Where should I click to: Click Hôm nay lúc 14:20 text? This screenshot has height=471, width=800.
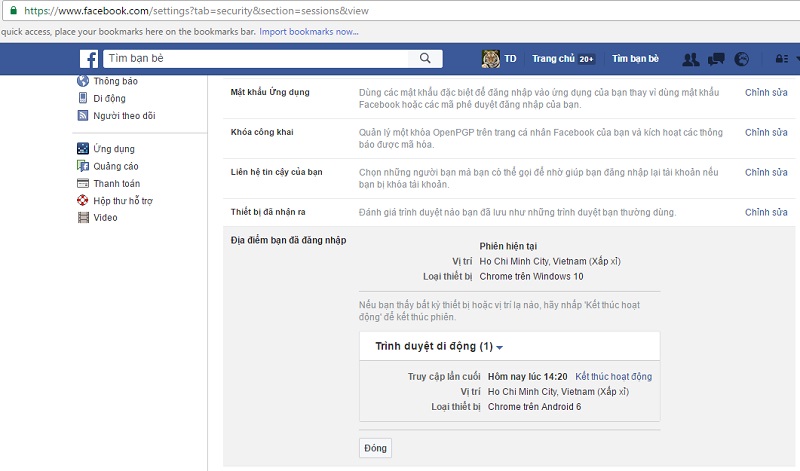click(x=528, y=377)
